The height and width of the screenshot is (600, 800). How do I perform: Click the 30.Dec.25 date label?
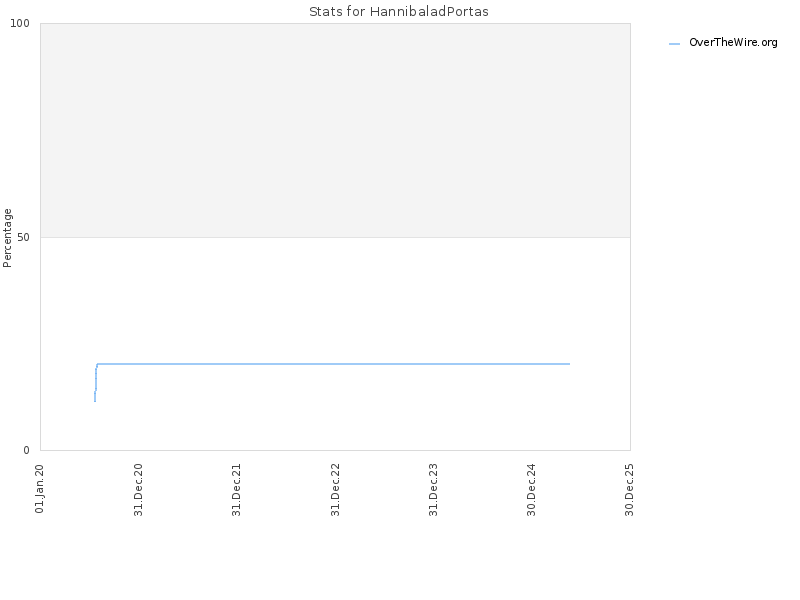(629, 490)
